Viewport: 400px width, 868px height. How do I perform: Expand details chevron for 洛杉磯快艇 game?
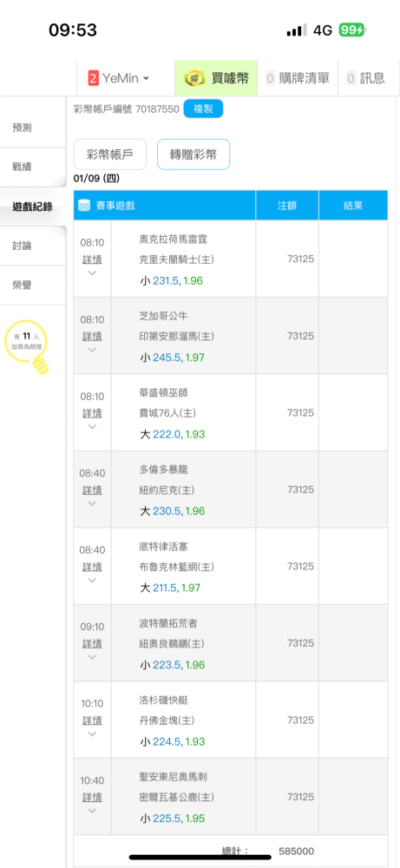coord(92,733)
